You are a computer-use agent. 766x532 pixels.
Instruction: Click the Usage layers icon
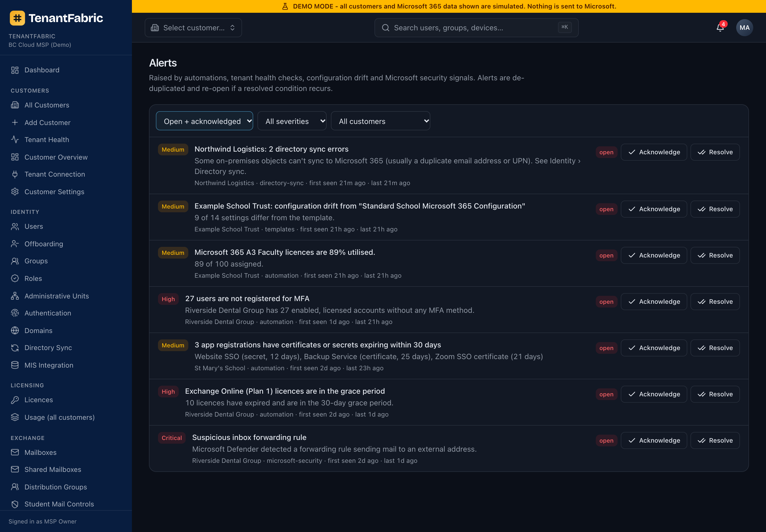tap(15, 417)
